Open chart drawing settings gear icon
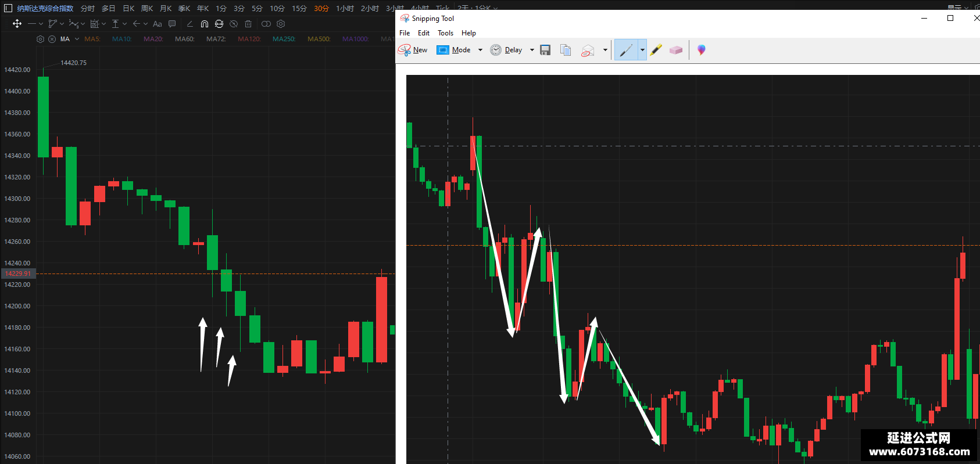980x464 pixels. click(x=281, y=24)
